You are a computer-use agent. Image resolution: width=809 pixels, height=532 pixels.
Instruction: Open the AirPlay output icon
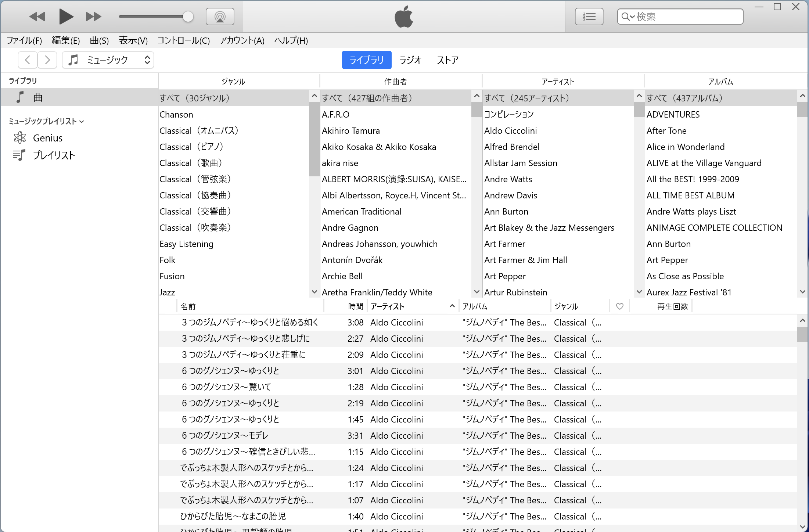[x=220, y=17]
